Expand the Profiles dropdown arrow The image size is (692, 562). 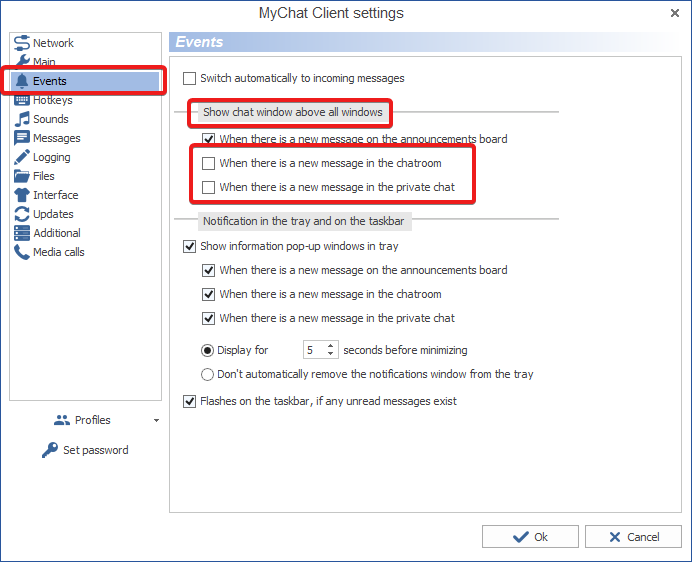pyautogui.click(x=156, y=420)
